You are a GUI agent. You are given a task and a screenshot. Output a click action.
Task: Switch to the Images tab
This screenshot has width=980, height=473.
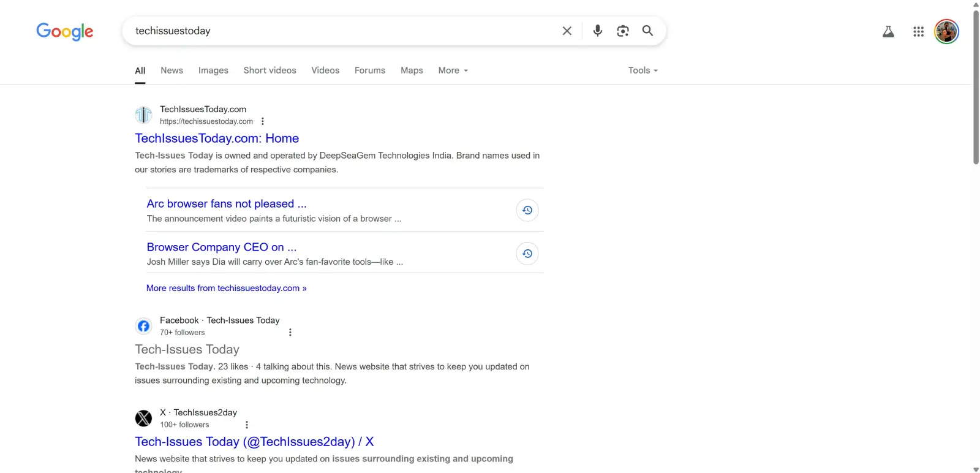[213, 70]
